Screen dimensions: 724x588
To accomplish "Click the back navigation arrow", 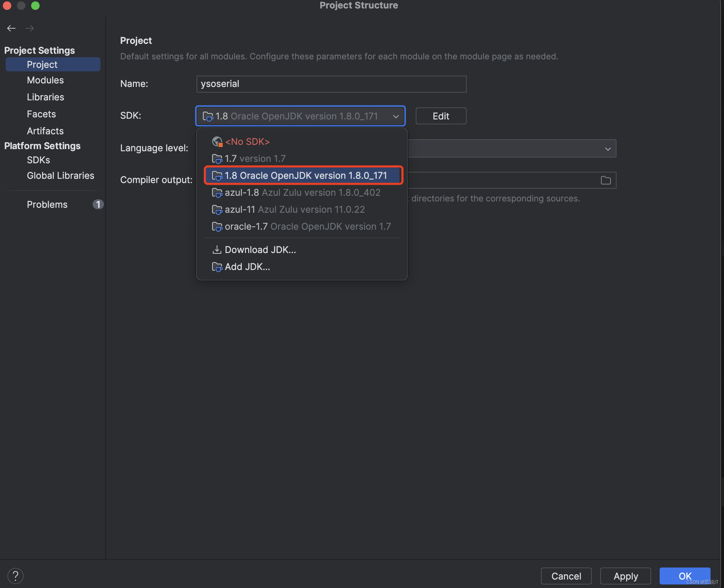I will (11, 28).
